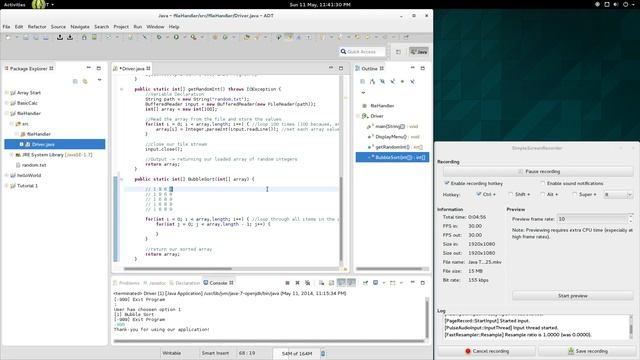Collapse all in Package Explorer
Viewport: 640px width, 360px height.
pyautogui.click(x=75, y=81)
